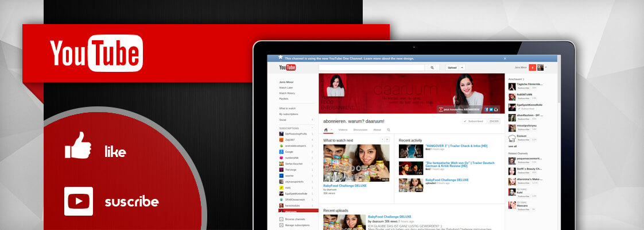Click the Esslust chef hat avatar
The image size is (644, 230).
512,139
